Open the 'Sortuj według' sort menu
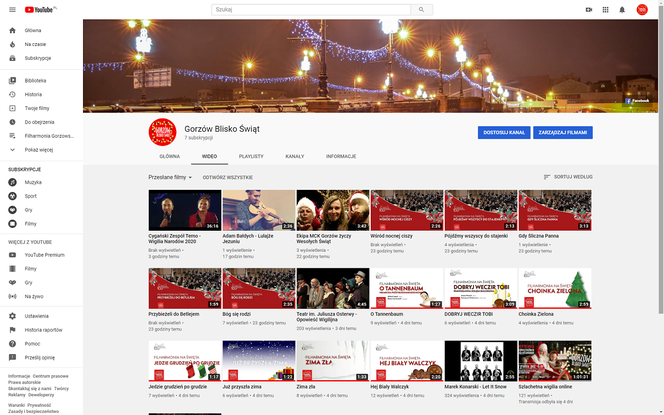The height and width of the screenshot is (415, 664). click(567, 176)
